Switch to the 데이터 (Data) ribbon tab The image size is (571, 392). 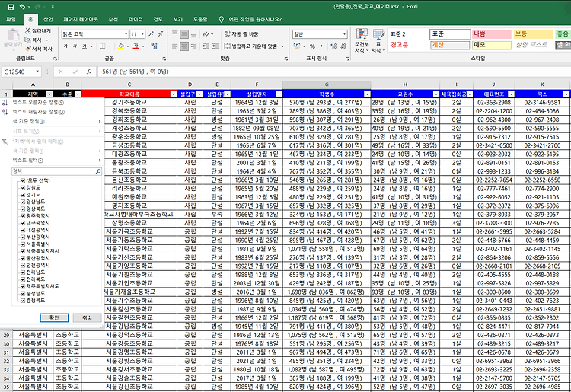[x=136, y=19]
